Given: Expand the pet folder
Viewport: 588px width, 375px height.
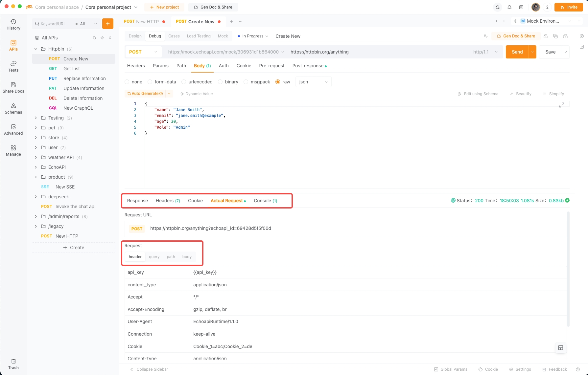Looking at the screenshot, I should [36, 128].
